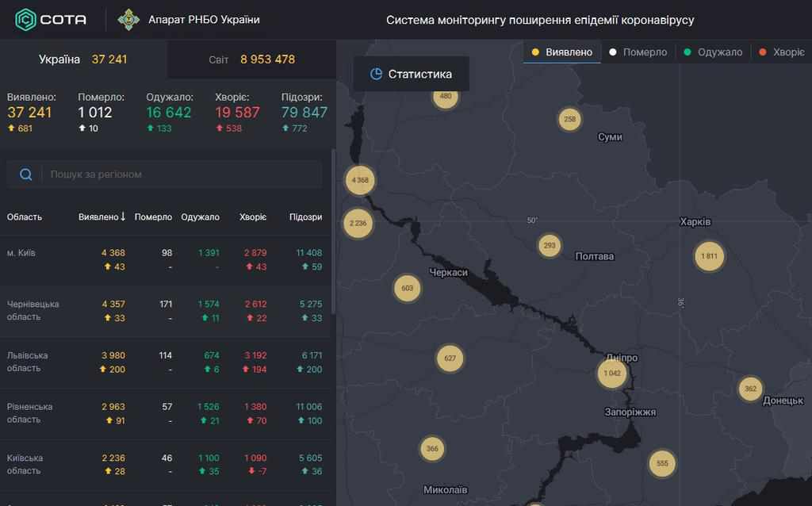This screenshot has width=812, height=506.
Task: Click the COTA logo icon
Action: [x=25, y=19]
